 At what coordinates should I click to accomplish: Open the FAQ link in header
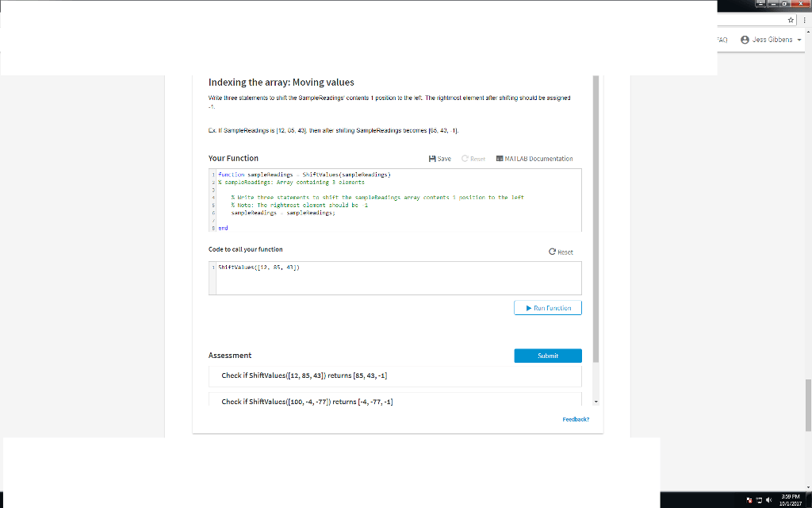722,40
